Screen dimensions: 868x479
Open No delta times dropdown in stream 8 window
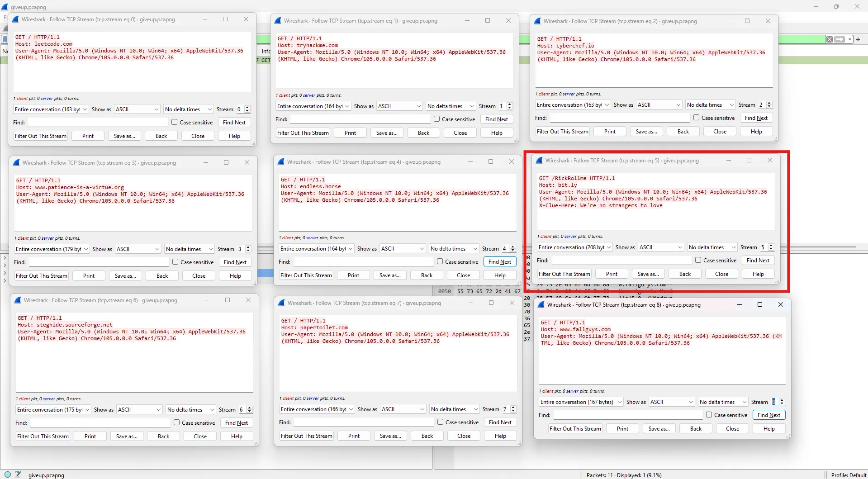(722, 402)
